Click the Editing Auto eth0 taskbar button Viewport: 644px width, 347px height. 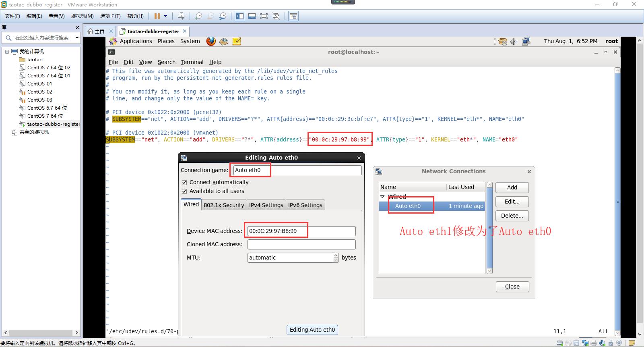(x=312, y=330)
